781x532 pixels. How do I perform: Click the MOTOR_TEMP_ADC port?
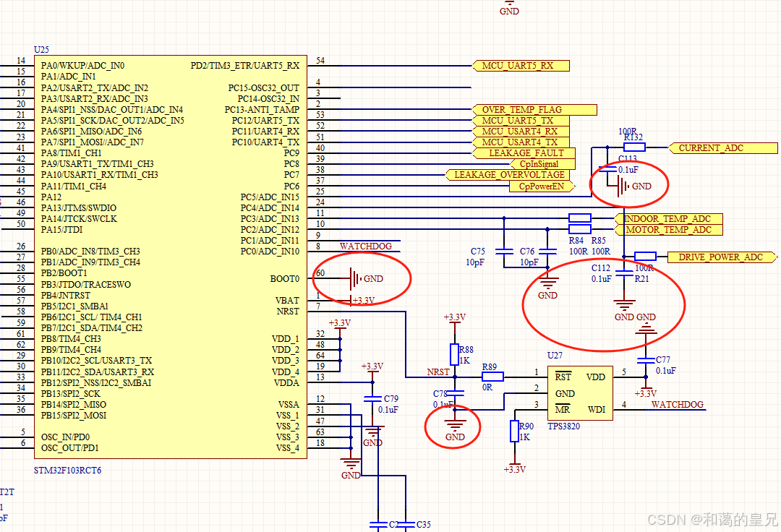coord(668,230)
